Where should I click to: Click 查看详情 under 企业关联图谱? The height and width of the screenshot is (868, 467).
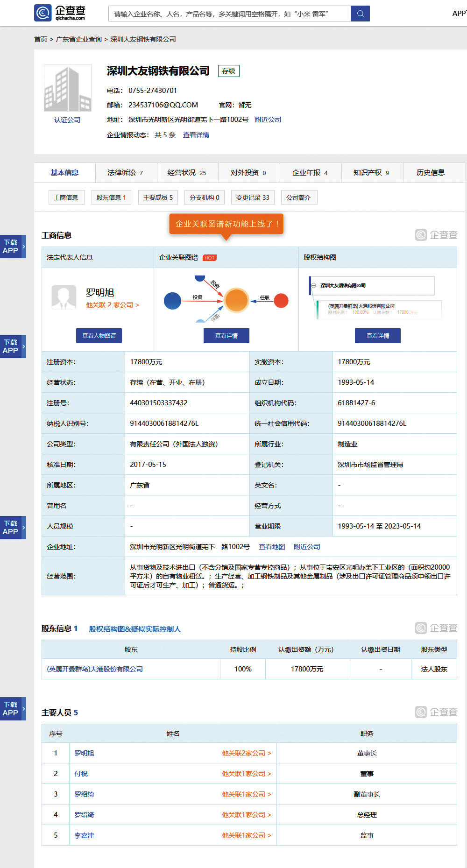[x=226, y=336]
